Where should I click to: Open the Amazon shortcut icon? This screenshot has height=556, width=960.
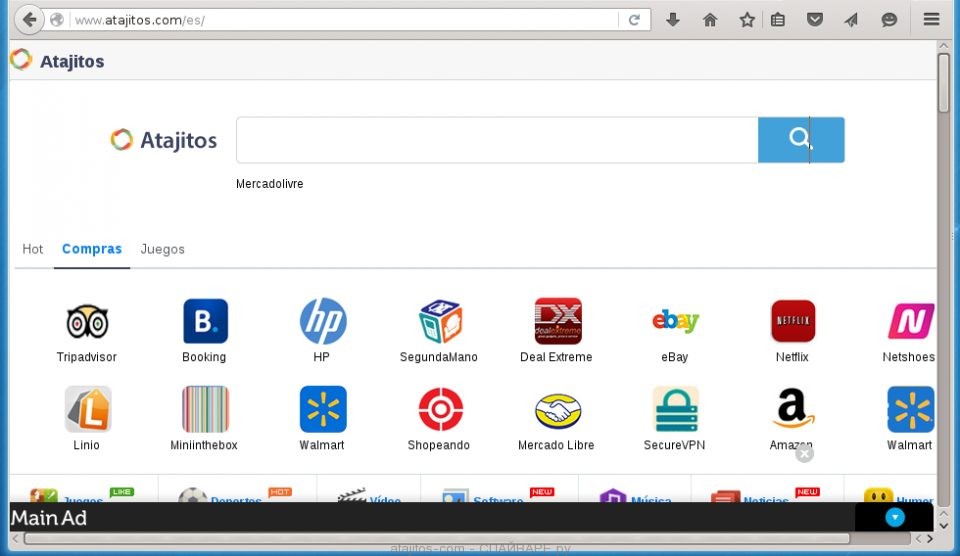coord(792,409)
